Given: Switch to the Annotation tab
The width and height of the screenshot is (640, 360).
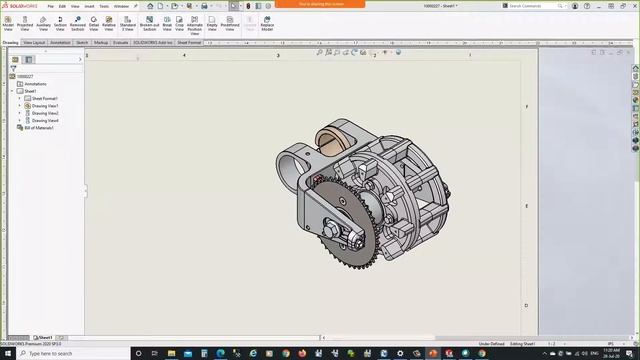Looking at the screenshot, I should click(x=60, y=42).
